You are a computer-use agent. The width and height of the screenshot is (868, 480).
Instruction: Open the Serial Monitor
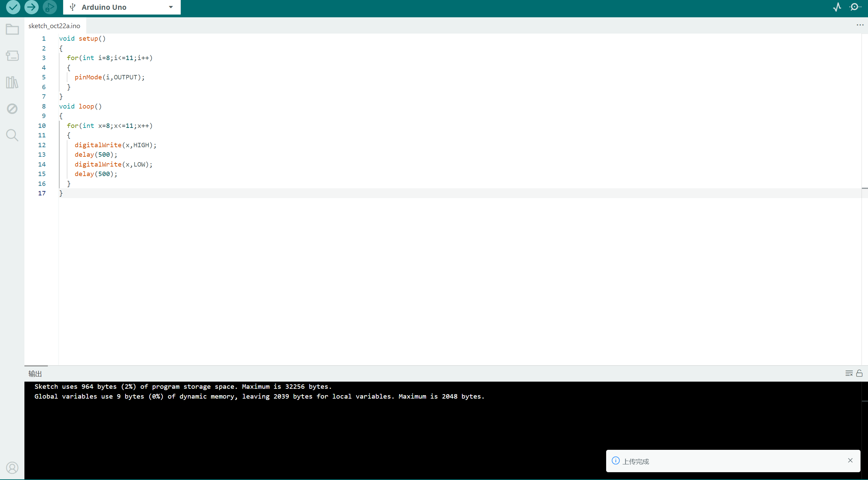(x=855, y=7)
